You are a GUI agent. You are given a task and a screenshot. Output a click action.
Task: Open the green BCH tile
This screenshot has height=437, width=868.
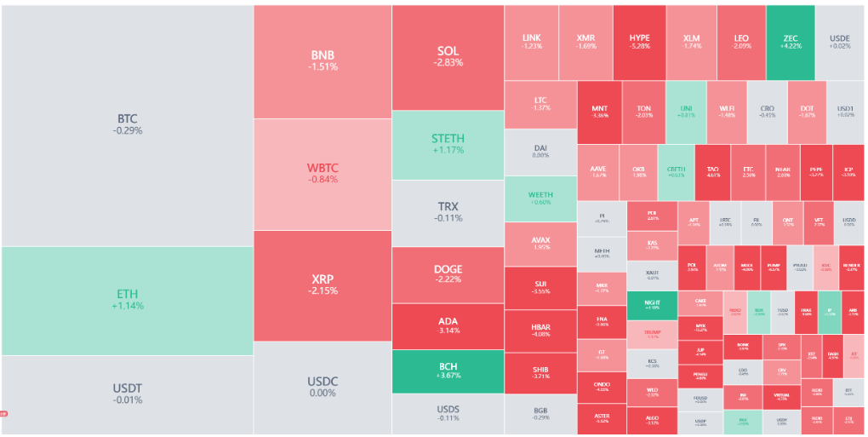(x=448, y=370)
